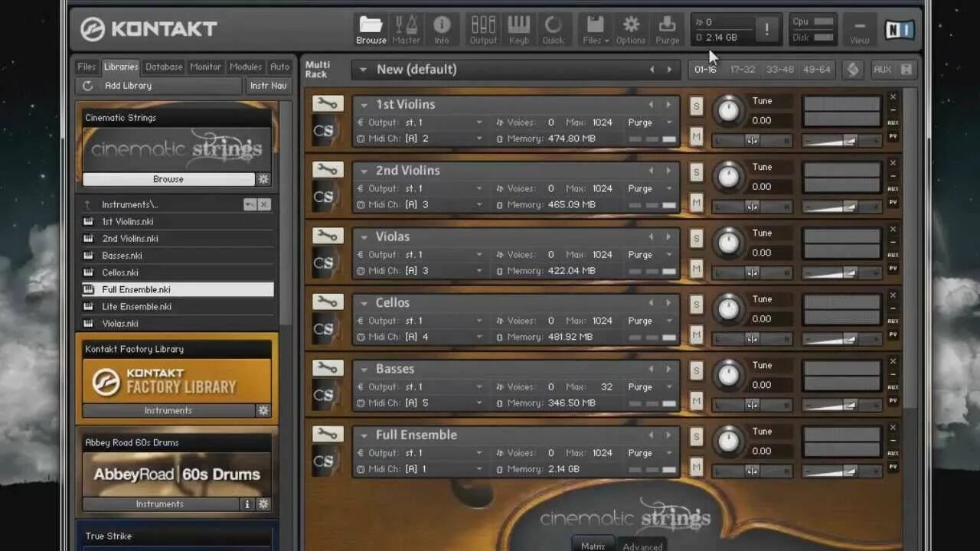980x551 pixels.
Task: Open 1st Violins wrench edit icon
Action: 328,103
